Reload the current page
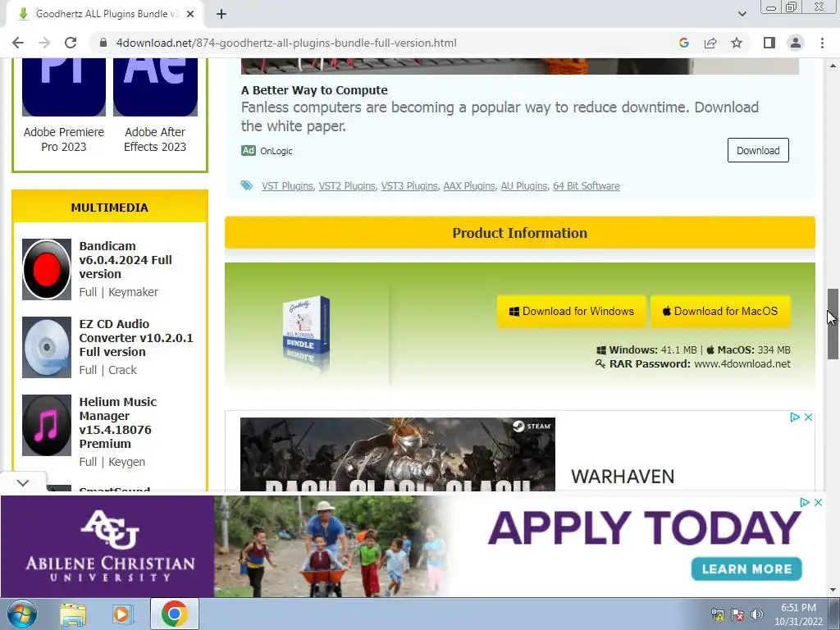Screen dimensions: 840x630 click(x=71, y=43)
